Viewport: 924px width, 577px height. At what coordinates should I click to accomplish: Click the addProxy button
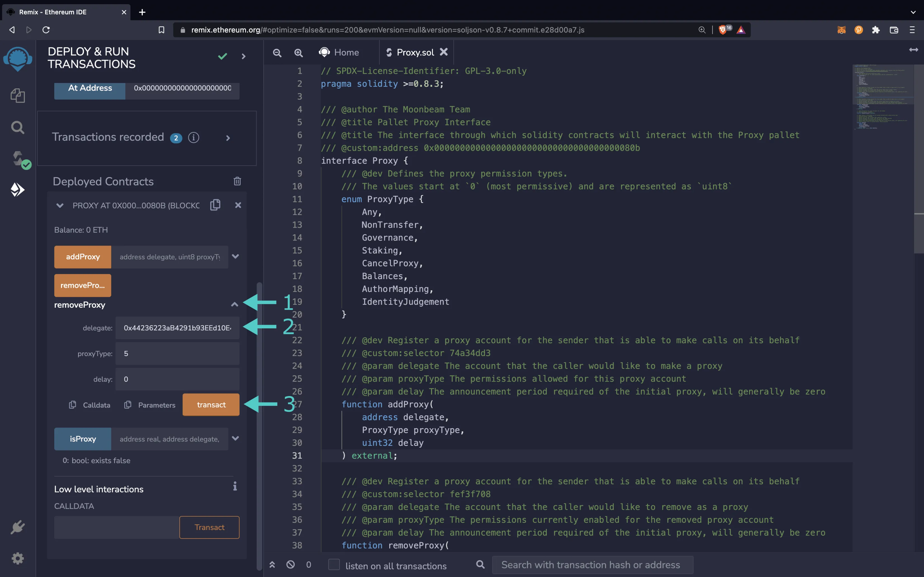83,257
